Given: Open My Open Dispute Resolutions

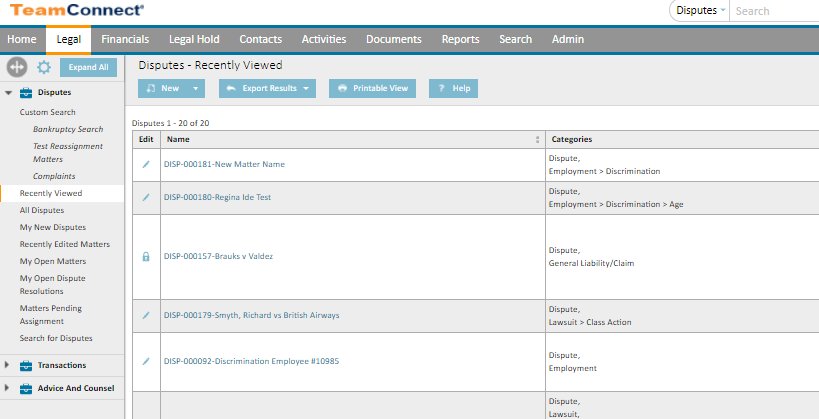Looking at the screenshot, I should 52,285.
